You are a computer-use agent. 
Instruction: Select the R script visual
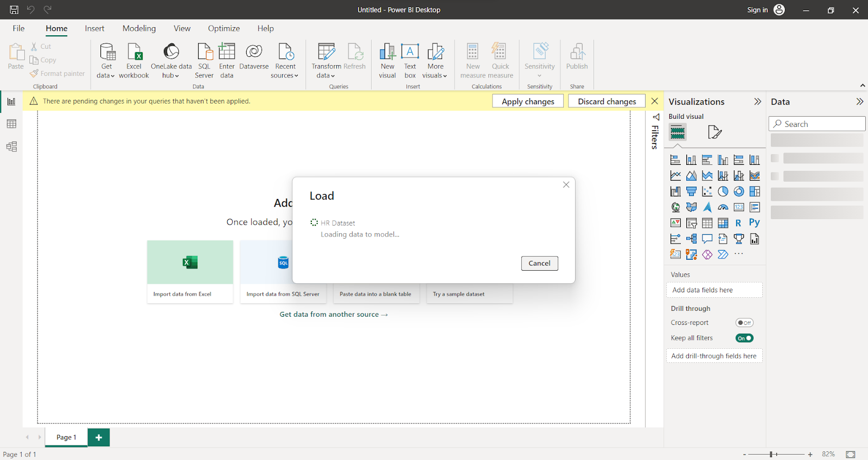click(738, 223)
